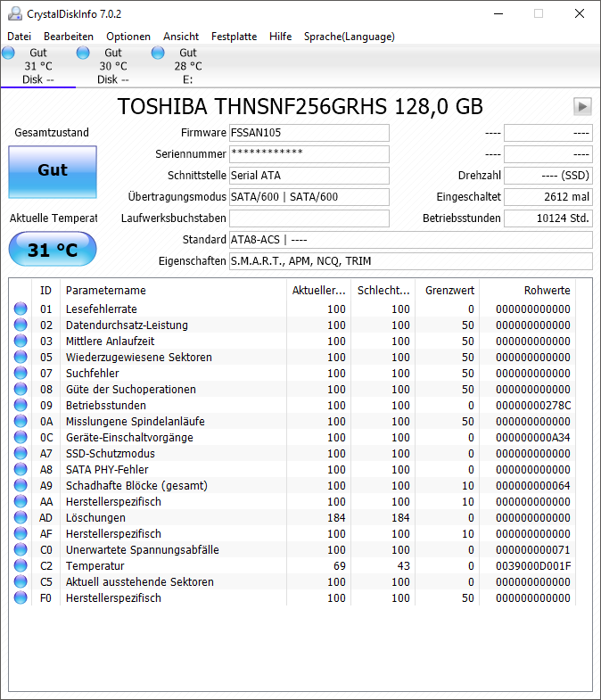Select the first disk tab at 31 °C
601x700 pixels.
38,66
